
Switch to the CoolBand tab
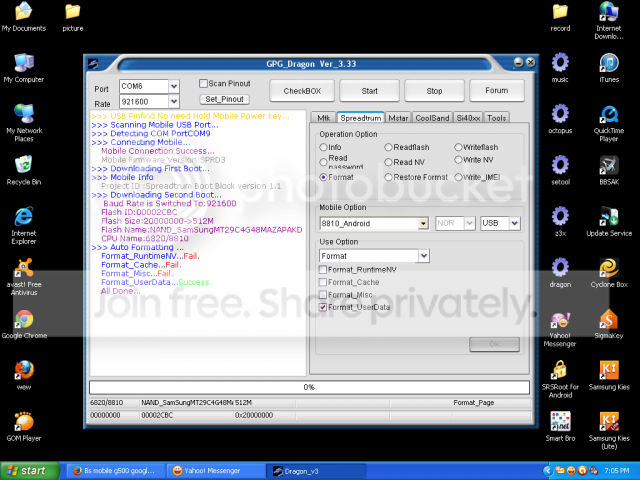[432, 118]
